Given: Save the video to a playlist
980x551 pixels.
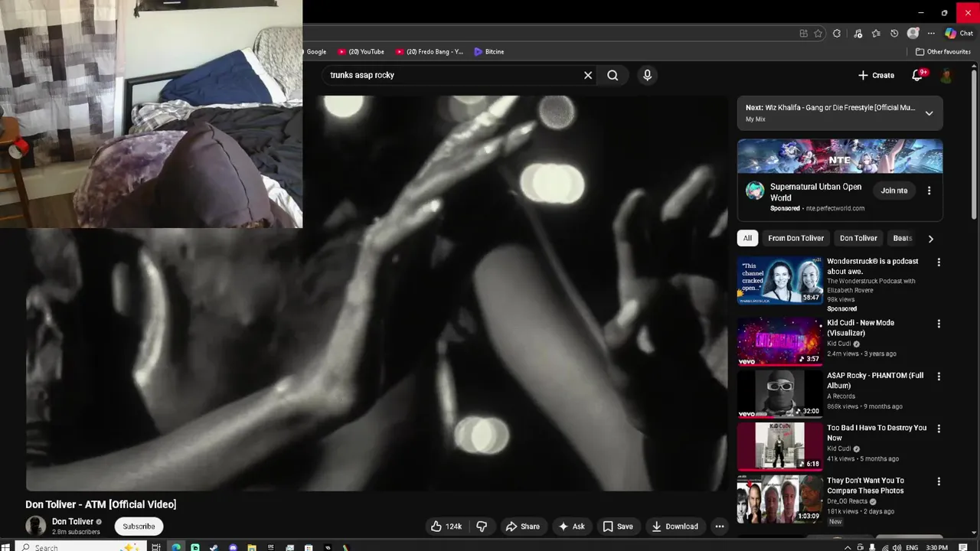Looking at the screenshot, I should tap(617, 527).
